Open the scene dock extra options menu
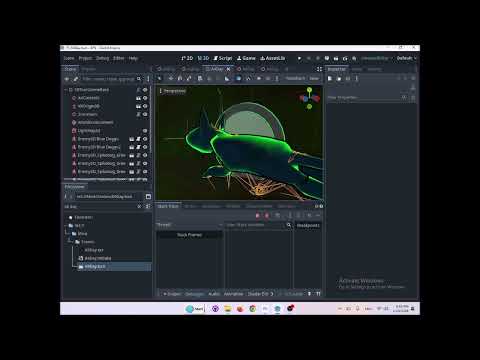 (148, 79)
